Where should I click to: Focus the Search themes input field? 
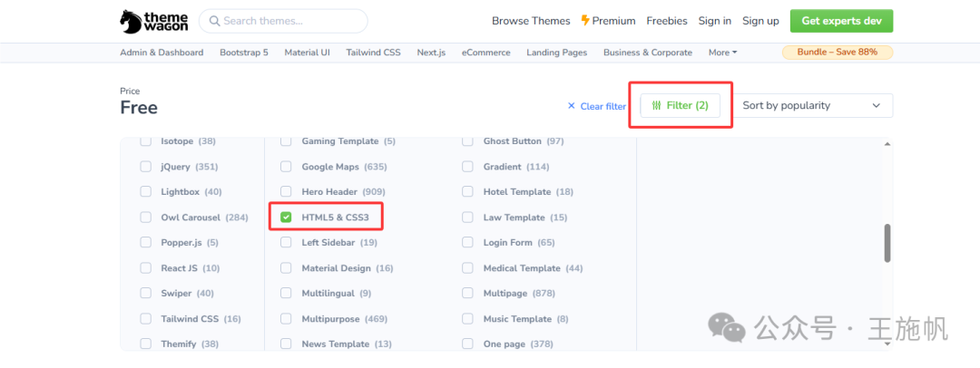283,21
